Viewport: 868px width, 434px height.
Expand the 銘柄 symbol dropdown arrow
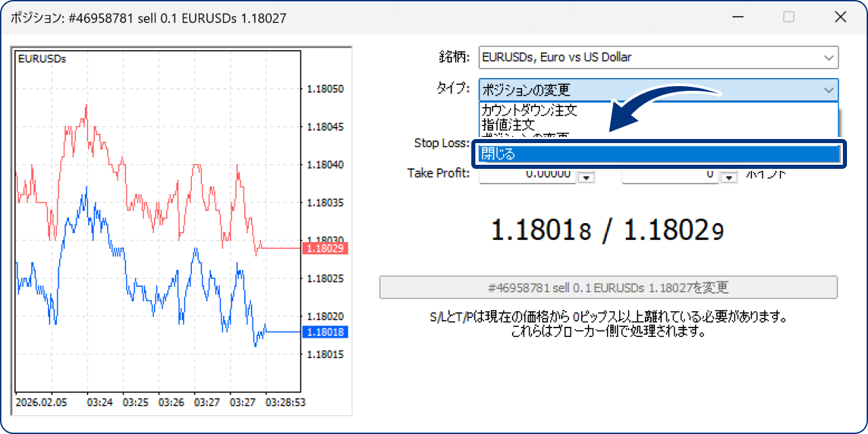[x=829, y=58]
